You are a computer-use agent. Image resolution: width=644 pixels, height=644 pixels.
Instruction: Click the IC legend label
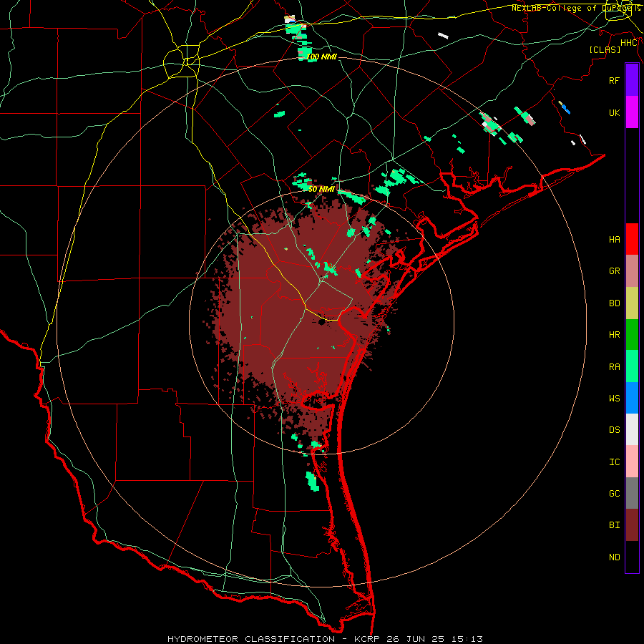[x=615, y=462]
